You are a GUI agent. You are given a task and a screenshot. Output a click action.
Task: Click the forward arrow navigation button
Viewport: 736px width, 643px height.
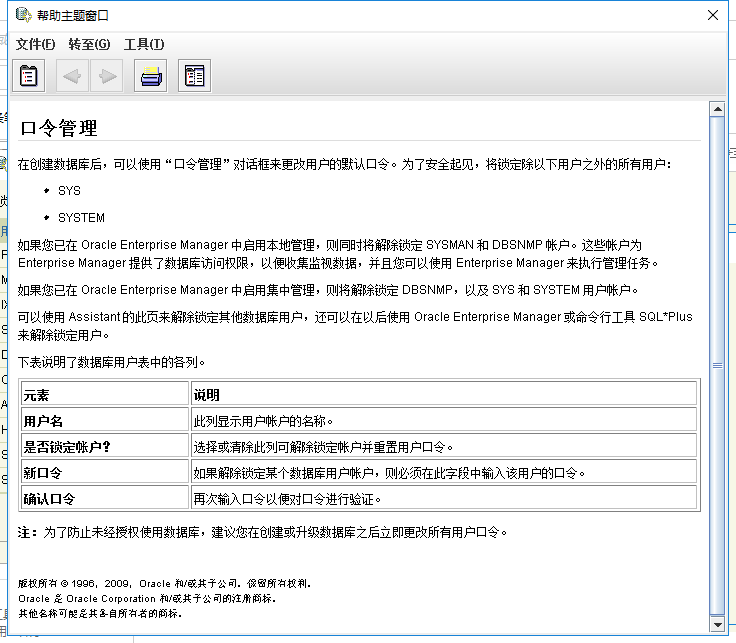point(107,76)
